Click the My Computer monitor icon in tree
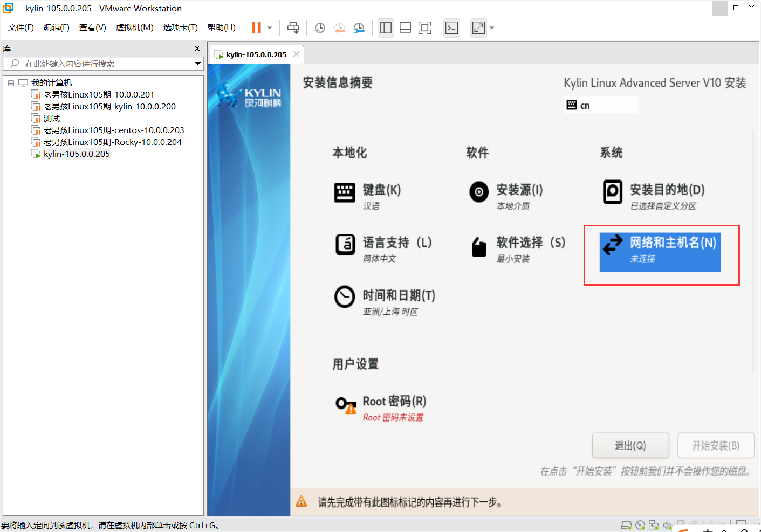This screenshot has width=761, height=532. tap(23, 83)
